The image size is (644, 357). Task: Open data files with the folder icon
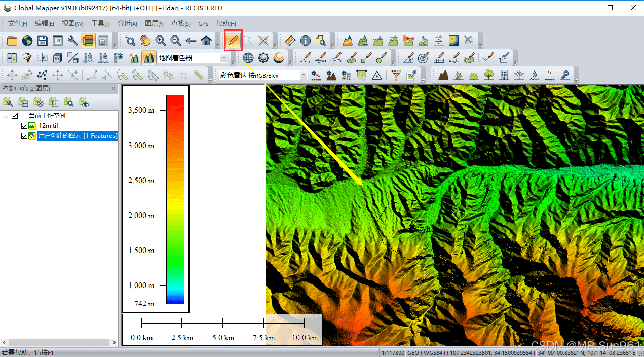(12, 41)
